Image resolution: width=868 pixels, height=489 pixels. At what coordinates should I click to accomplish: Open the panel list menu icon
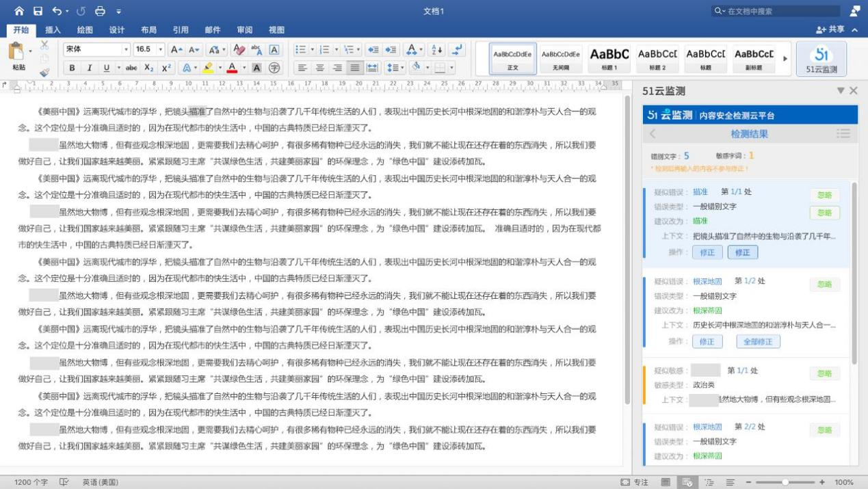843,134
